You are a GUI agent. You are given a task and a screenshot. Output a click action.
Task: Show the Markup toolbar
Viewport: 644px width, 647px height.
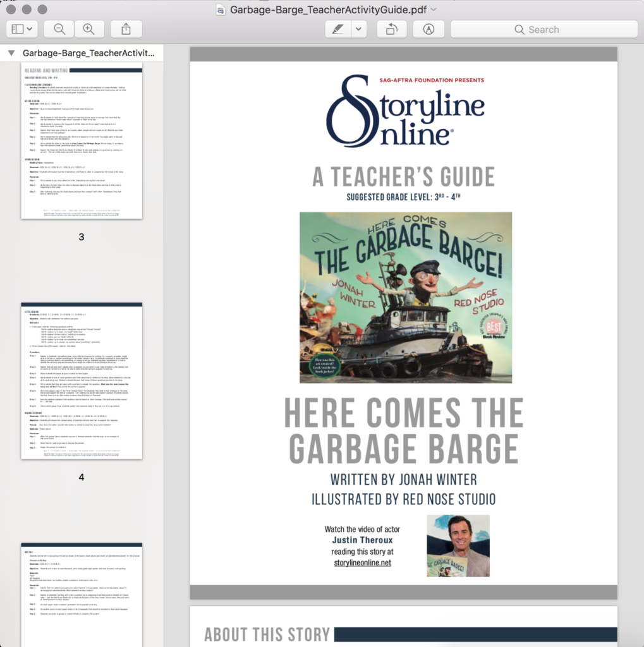point(428,29)
